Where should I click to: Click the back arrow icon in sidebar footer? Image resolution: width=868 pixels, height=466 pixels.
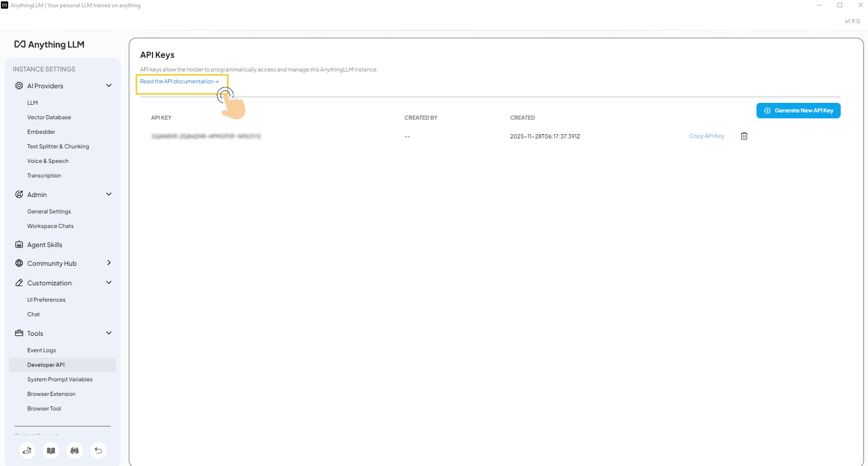click(x=98, y=451)
